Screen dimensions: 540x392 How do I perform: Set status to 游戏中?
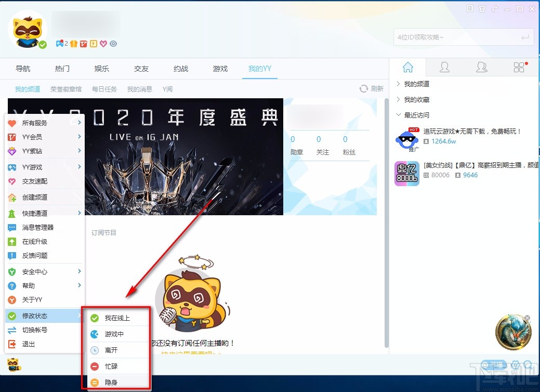point(116,334)
